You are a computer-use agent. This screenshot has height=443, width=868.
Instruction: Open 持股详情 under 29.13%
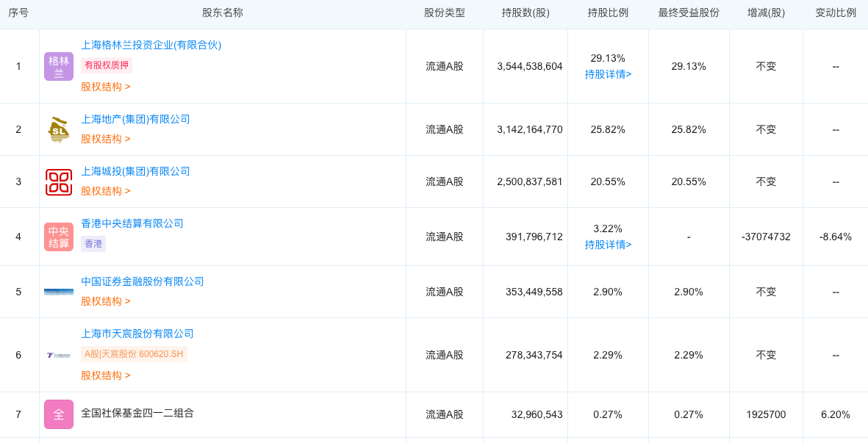tap(608, 74)
